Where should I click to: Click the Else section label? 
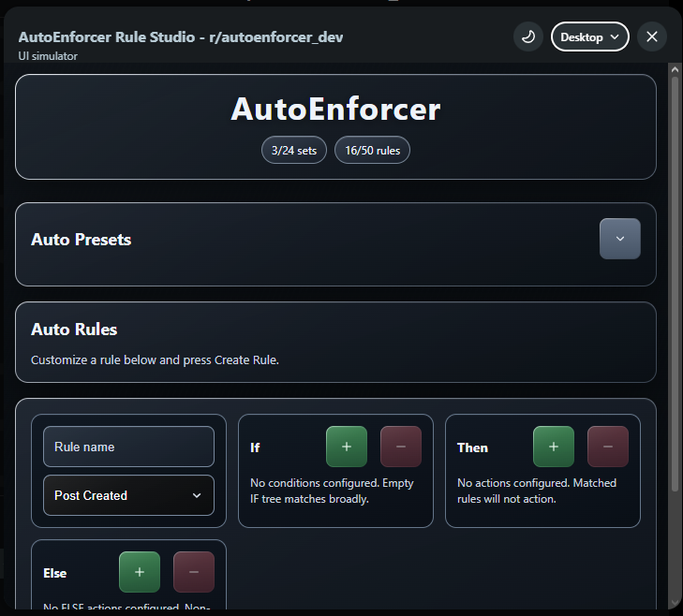pos(55,573)
